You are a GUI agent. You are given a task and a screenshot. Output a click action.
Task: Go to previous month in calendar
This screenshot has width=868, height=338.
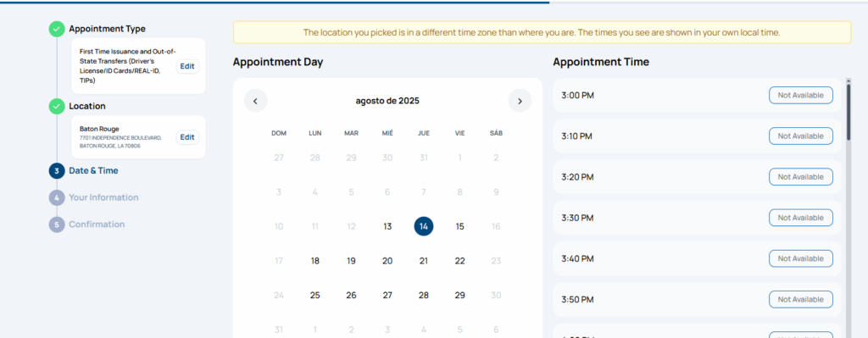click(255, 101)
